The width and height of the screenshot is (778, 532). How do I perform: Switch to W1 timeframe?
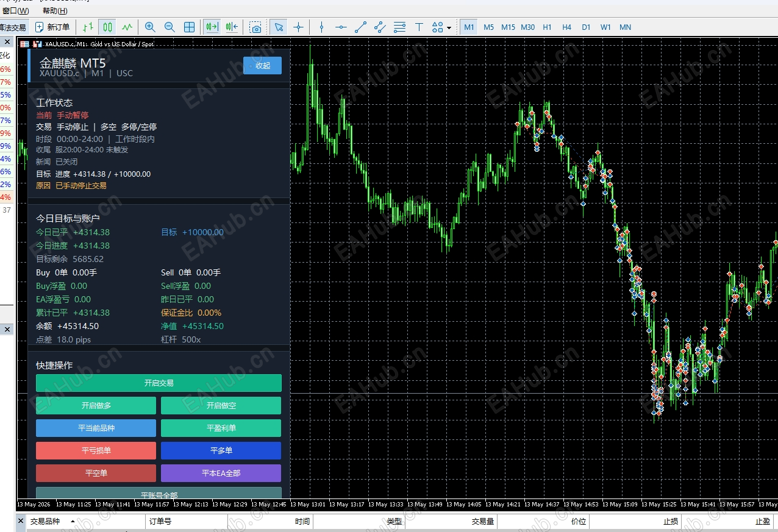(x=605, y=27)
